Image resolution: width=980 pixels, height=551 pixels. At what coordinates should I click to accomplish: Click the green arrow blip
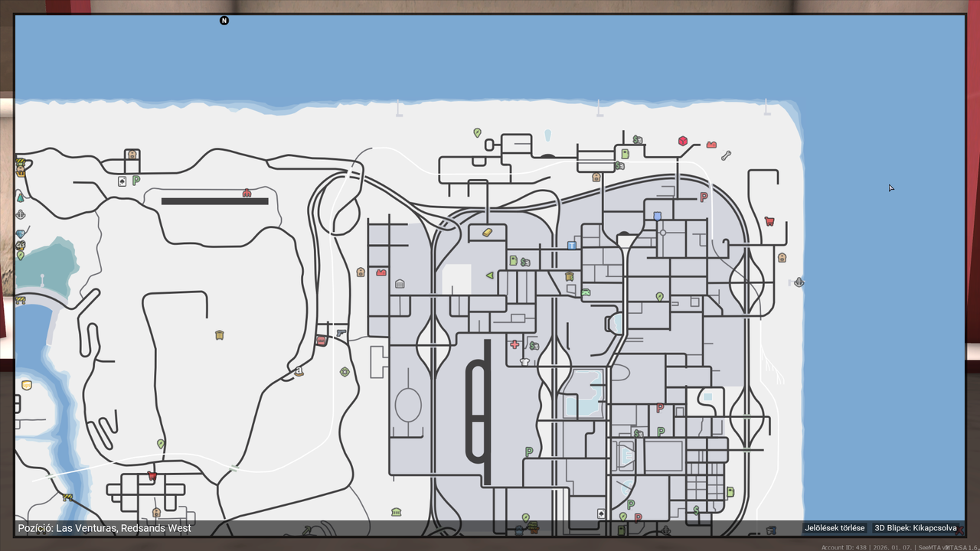coord(489,275)
